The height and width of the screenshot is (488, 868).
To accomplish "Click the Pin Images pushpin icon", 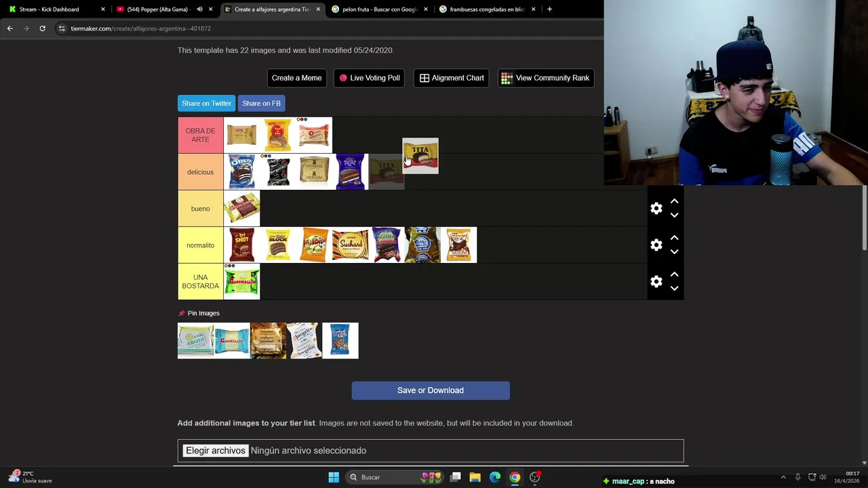I will 181,313.
